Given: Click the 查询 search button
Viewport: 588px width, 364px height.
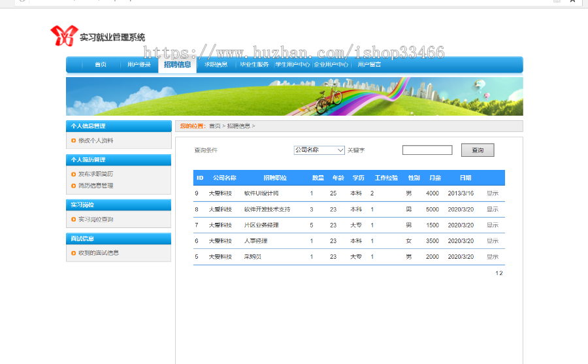Looking at the screenshot, I should pos(478,150).
